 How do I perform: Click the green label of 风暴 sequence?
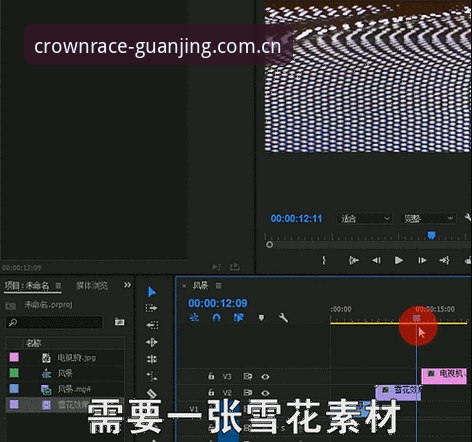tap(14, 373)
